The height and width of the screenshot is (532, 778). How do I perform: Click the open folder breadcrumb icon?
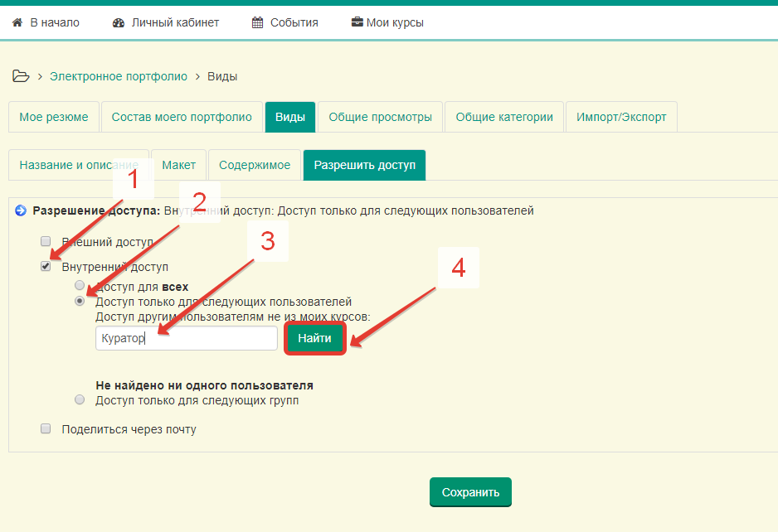[x=21, y=76]
